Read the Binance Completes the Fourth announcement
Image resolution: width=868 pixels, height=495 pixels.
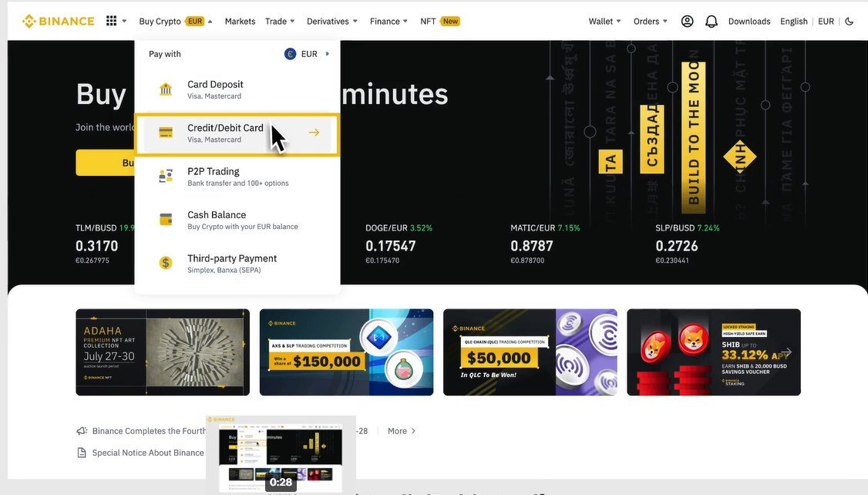(149, 431)
